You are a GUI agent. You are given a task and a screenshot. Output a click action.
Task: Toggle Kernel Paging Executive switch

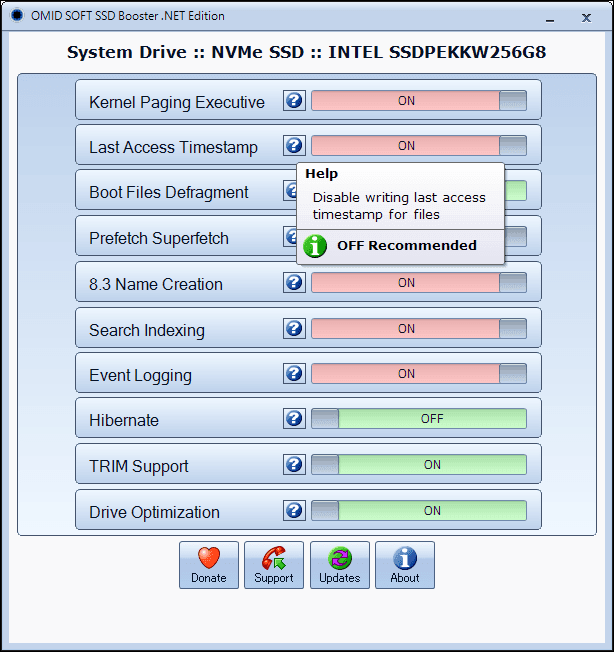419,101
